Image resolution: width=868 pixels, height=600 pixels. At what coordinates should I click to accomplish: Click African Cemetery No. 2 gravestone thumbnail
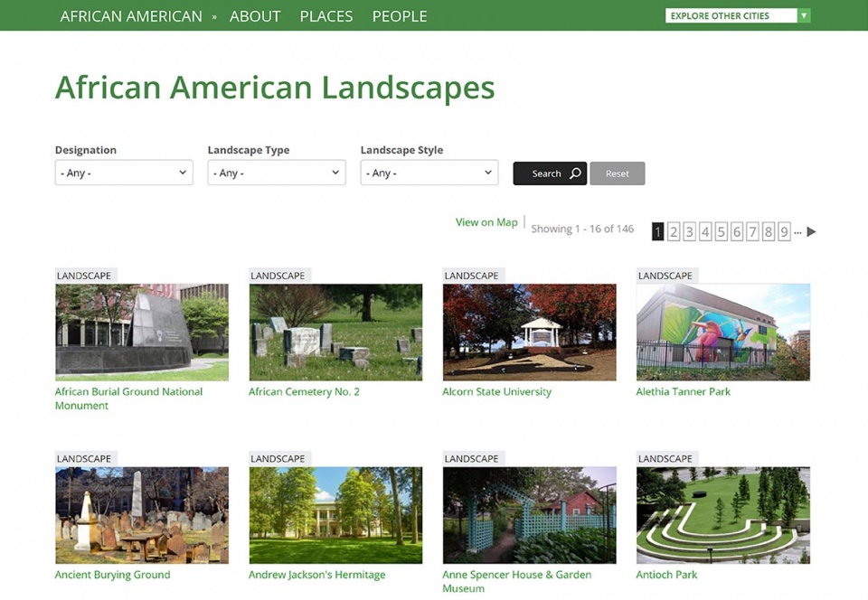tap(335, 333)
